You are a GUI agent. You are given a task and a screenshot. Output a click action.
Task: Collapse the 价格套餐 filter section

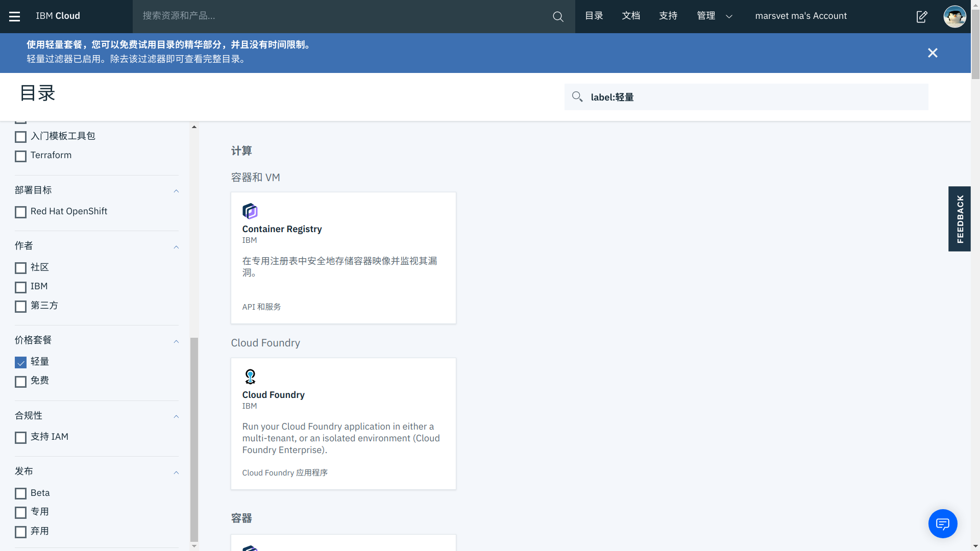pyautogui.click(x=176, y=341)
